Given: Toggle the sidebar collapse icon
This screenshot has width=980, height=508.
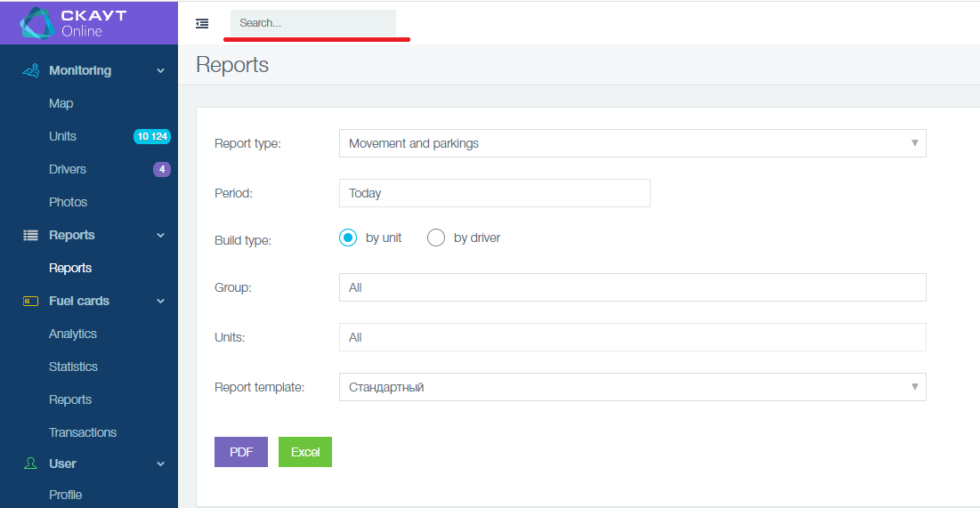Looking at the screenshot, I should click(x=202, y=24).
